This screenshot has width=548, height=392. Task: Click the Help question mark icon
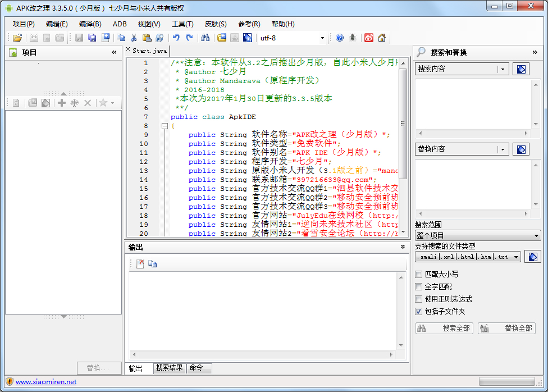[340, 38]
